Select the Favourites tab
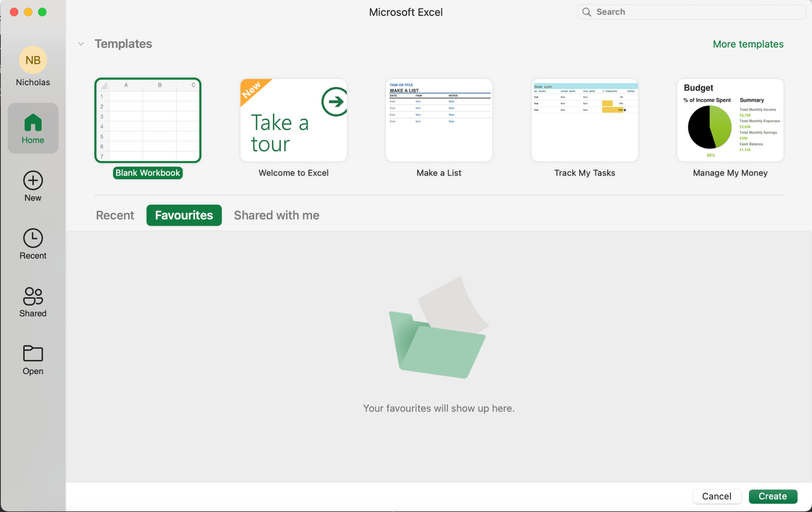The image size is (812, 512). (x=184, y=215)
